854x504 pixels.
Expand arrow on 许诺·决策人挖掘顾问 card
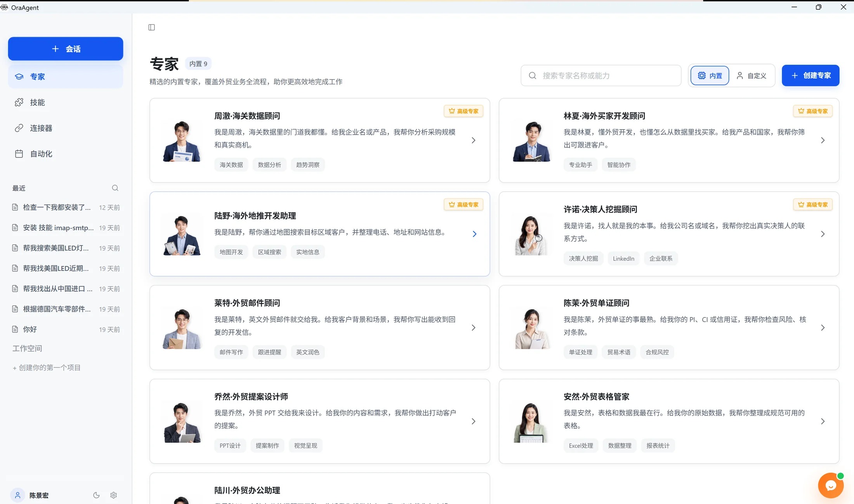tap(823, 234)
